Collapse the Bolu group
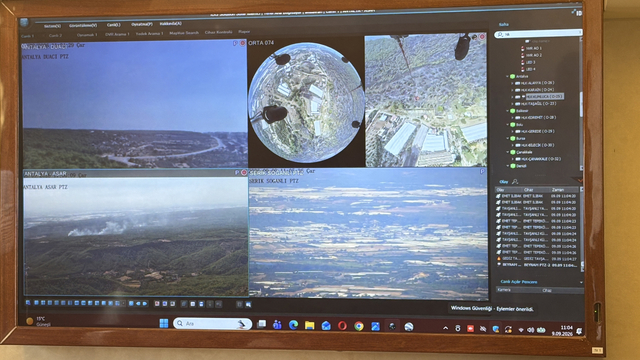640x360 pixels. tap(508, 124)
